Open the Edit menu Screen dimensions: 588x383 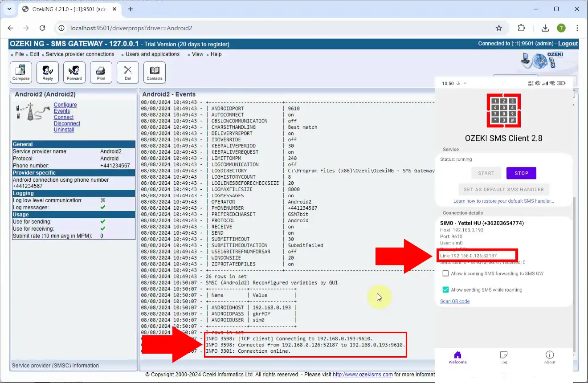(x=35, y=54)
